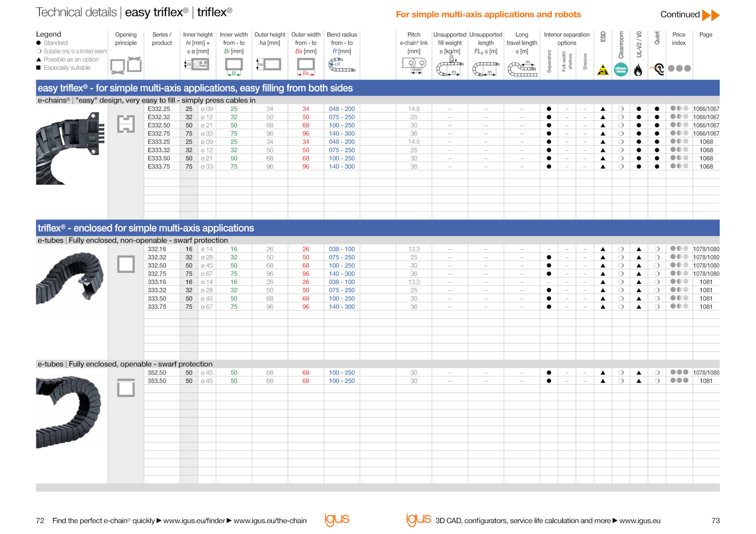
Task: Click the opening principle diagram icon in header
Action: [126, 65]
